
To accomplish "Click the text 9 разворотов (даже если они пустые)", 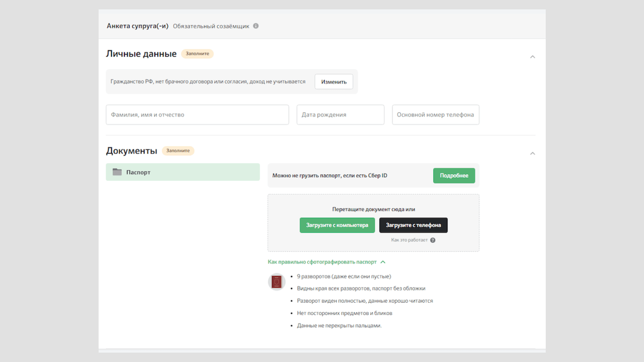I will tap(344, 277).
